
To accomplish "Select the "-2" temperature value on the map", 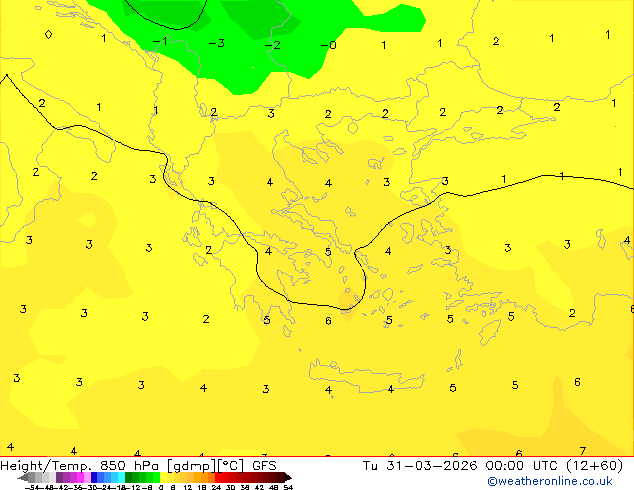I will [273, 44].
